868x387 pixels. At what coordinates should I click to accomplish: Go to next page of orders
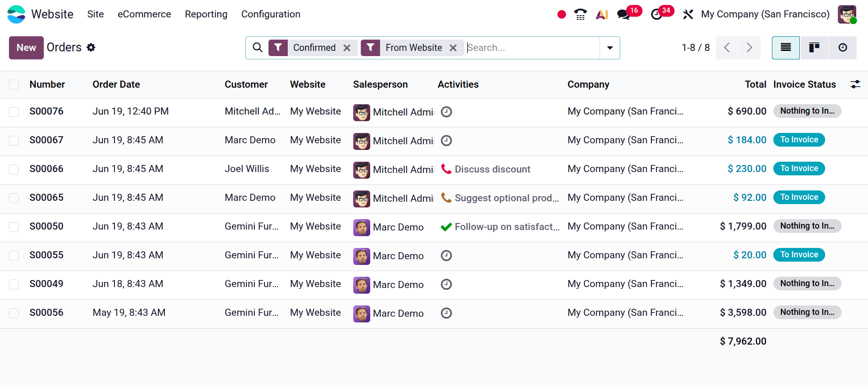click(x=749, y=48)
